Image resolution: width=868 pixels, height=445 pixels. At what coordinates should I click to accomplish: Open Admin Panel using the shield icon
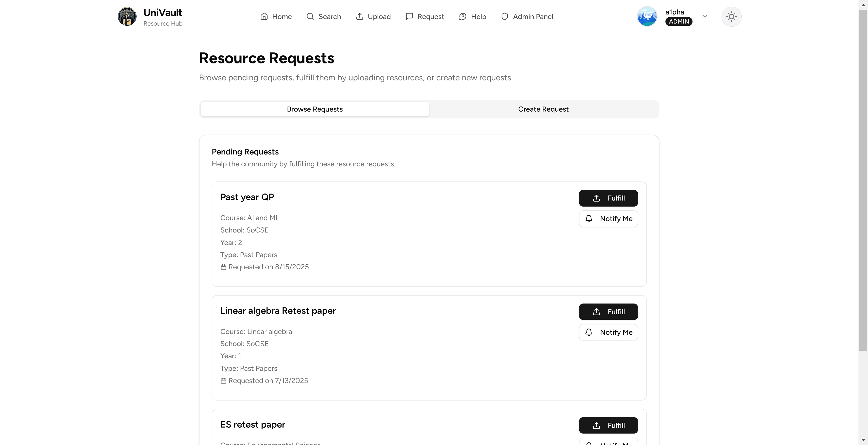click(x=505, y=16)
